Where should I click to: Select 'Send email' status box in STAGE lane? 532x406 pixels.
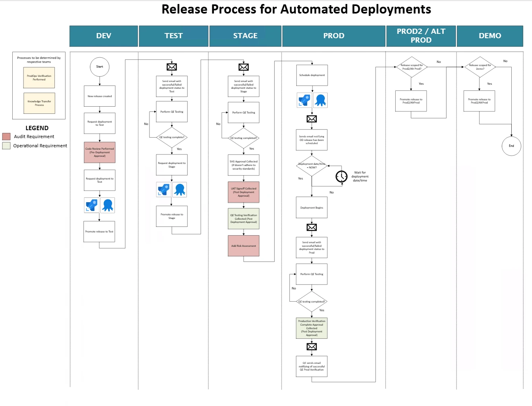pos(244,86)
